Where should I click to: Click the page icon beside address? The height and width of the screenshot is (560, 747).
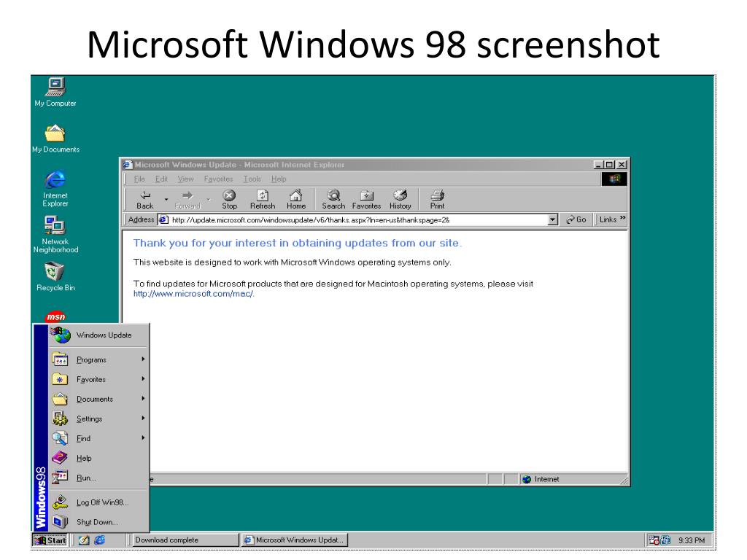click(163, 219)
